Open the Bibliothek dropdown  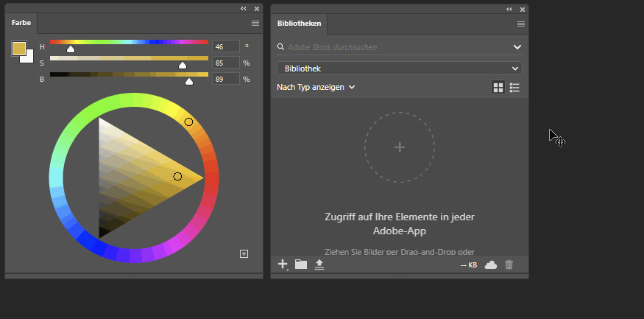(x=399, y=69)
